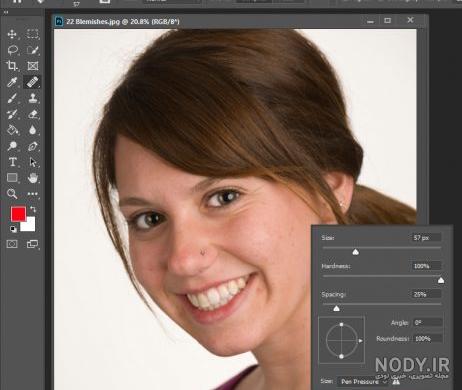The width and height of the screenshot is (462, 390).
Task: Select the Eraser tool
Action: pos(32,114)
